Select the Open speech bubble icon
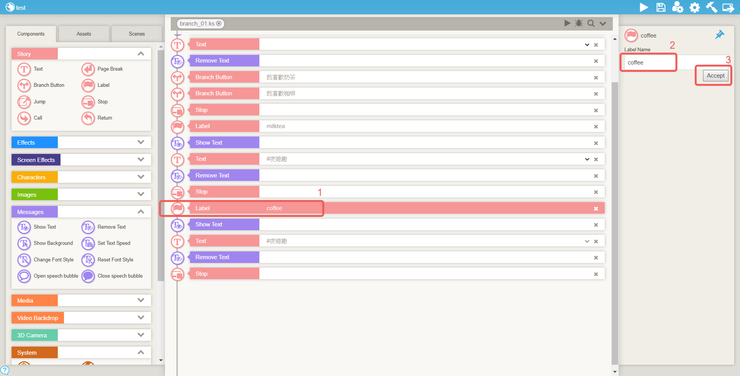Image resolution: width=740 pixels, height=376 pixels. coord(24,276)
